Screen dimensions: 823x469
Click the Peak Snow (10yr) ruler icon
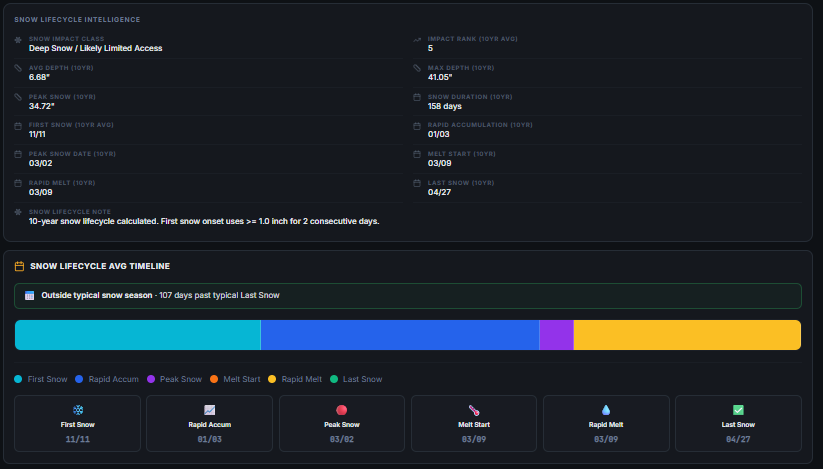pos(18,97)
